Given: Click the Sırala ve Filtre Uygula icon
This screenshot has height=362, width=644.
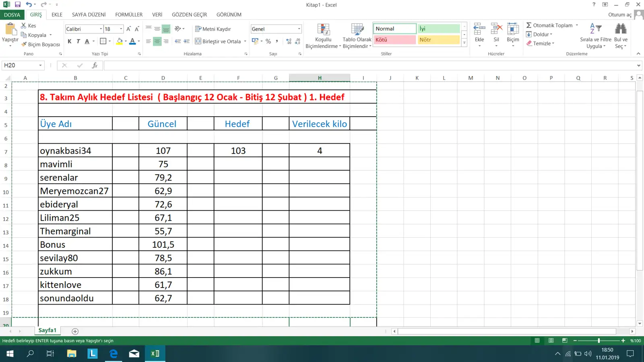Looking at the screenshot, I should [x=595, y=29].
